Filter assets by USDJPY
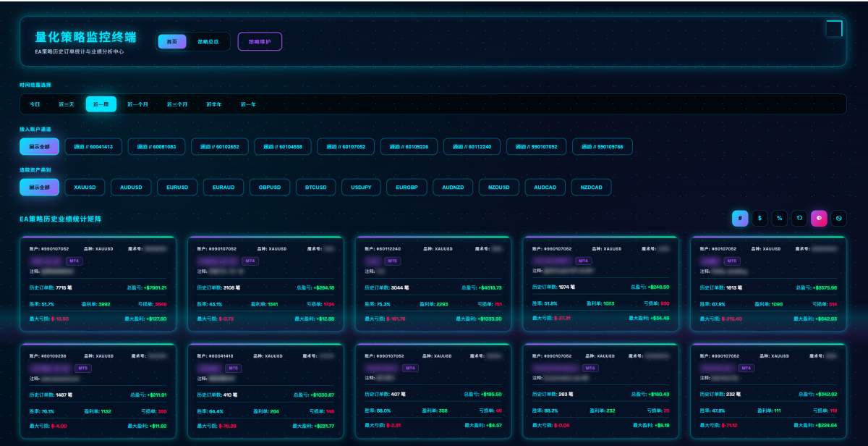868x446 pixels. tap(361, 187)
